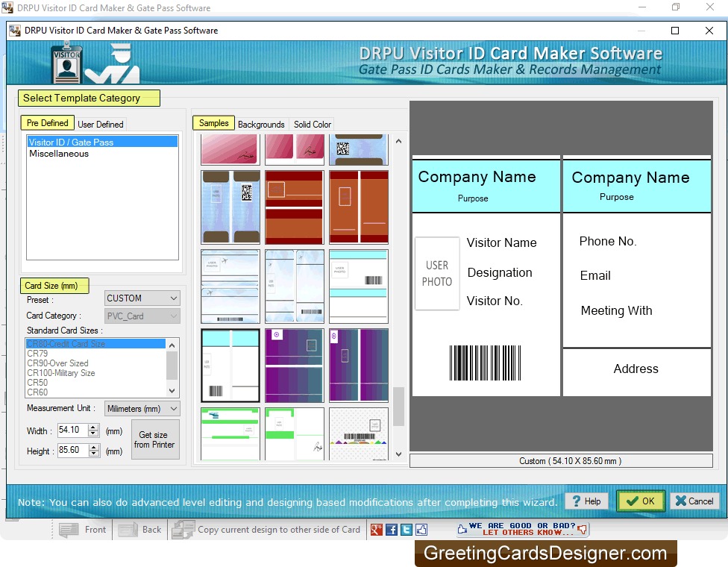Select the purple horizontal striped template thumbnail

tap(295, 366)
